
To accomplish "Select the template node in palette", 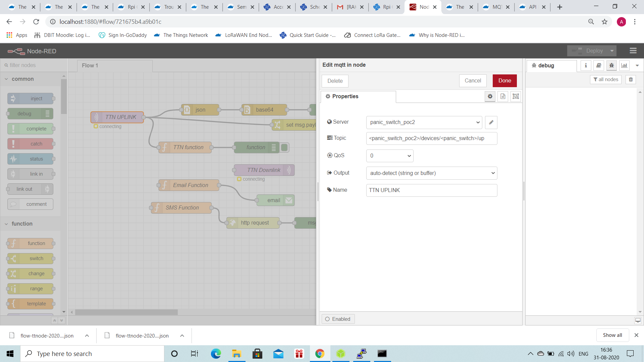I will tap(31, 304).
